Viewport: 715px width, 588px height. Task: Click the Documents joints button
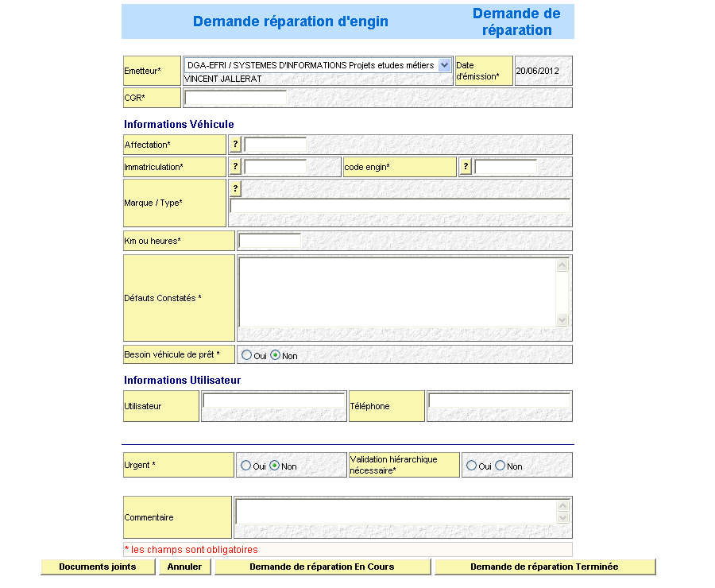(x=98, y=567)
